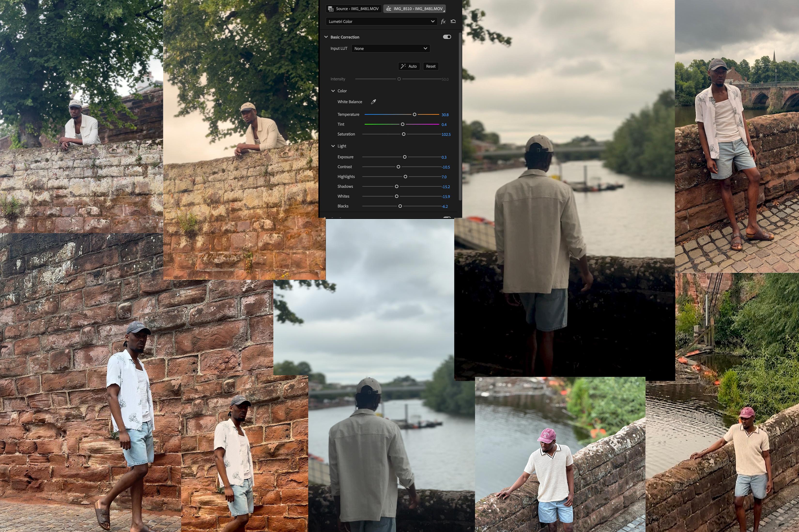This screenshot has height=532, width=799.
Task: Click the sequence clip icon on IMG_8510 tab
Action: pyautogui.click(x=389, y=9)
